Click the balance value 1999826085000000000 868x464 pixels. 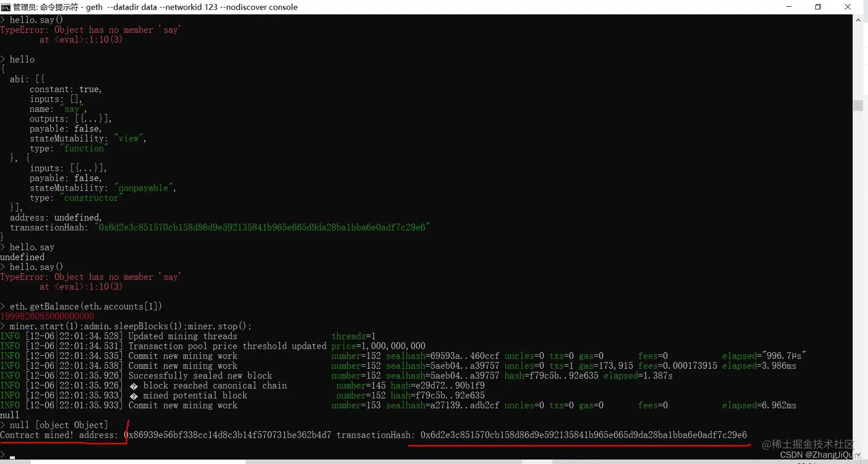tap(47, 317)
